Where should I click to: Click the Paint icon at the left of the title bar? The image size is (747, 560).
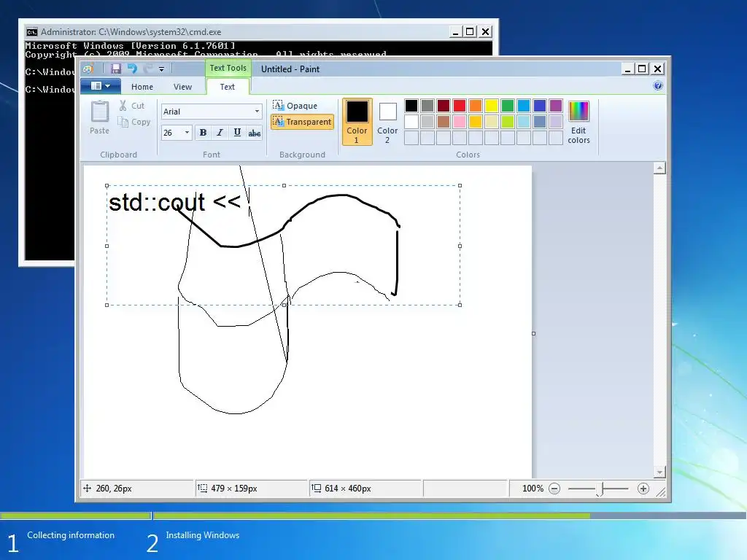pos(88,69)
